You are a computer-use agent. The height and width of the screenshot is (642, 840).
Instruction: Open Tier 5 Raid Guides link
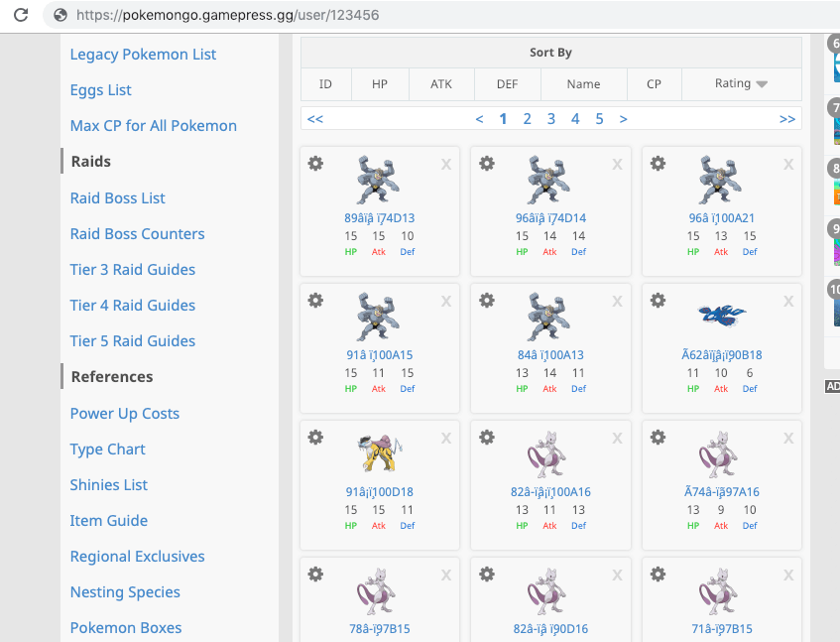pos(132,341)
